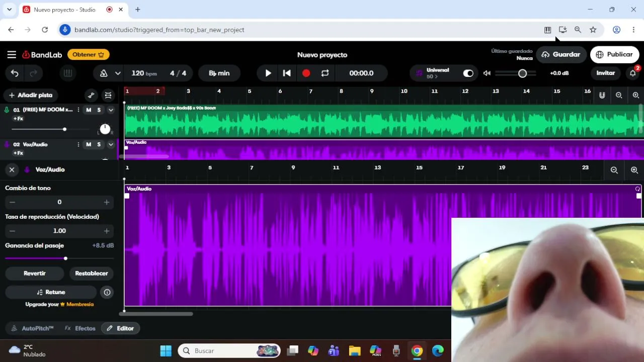This screenshot has height=362, width=644.
Task: Increase the playback rate value
Action: [x=107, y=231]
